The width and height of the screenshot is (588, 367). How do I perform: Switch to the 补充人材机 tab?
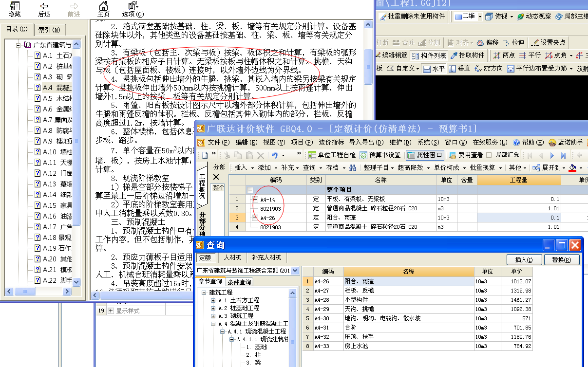(x=266, y=257)
